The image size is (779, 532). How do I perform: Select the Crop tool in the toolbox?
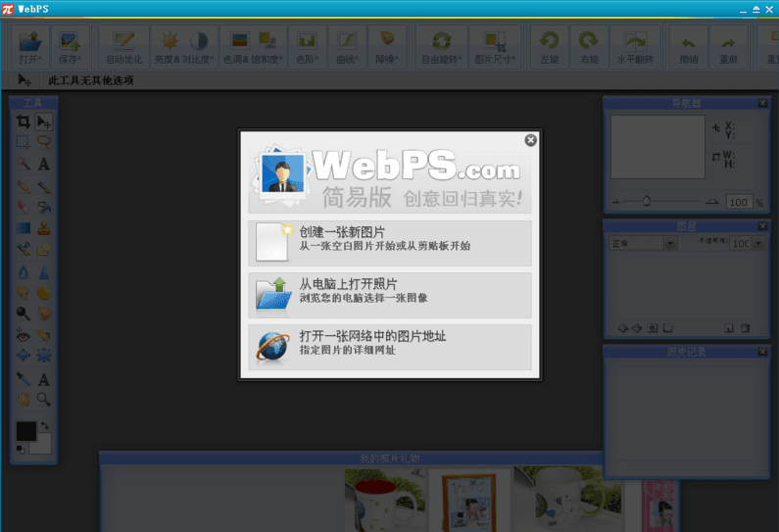coord(23,121)
